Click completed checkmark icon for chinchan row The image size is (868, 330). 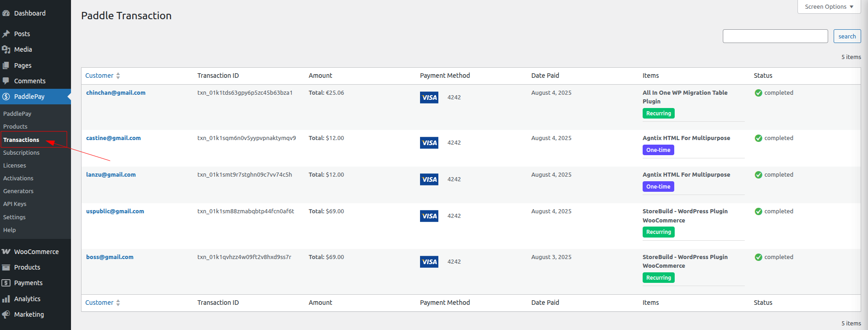(x=759, y=93)
